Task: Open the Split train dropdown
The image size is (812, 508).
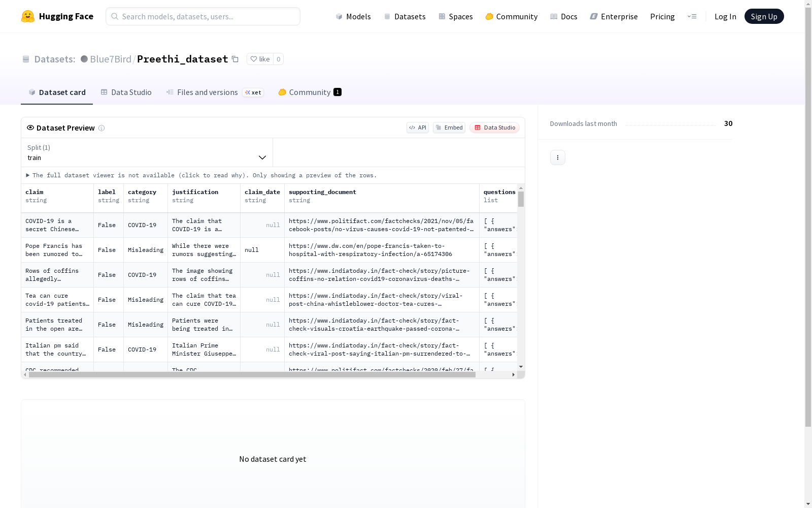Action: pos(147,152)
